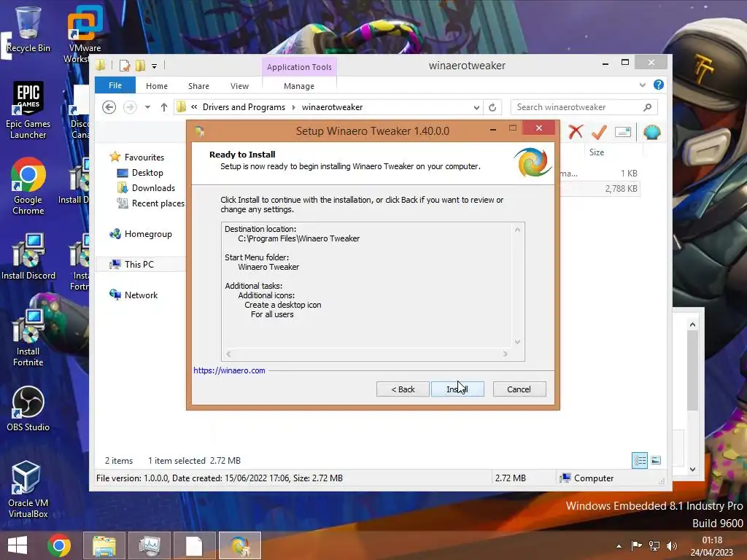Open Install Fortnite desktop icon
747x560 pixels.
[28, 338]
